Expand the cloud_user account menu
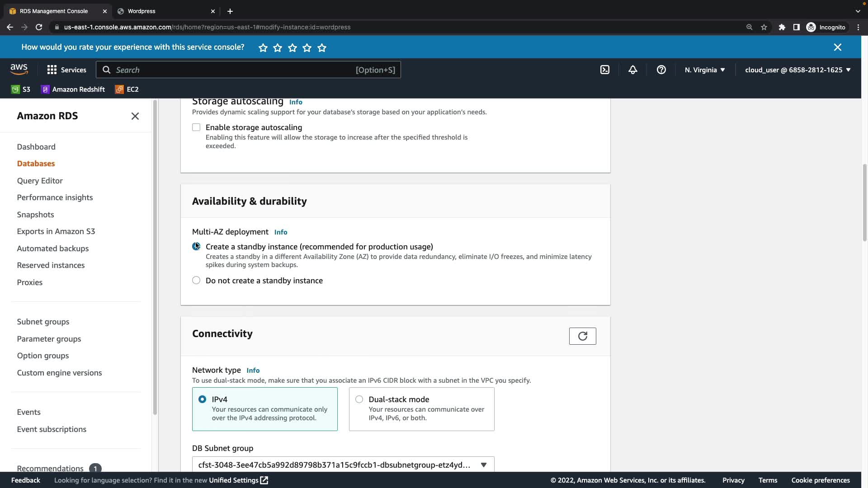Viewport: 868px width, 488px height. click(797, 70)
